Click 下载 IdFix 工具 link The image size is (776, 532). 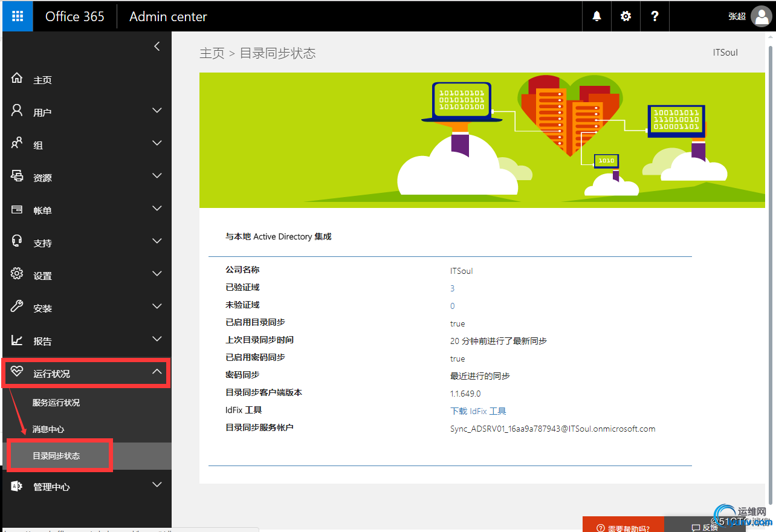pos(478,411)
